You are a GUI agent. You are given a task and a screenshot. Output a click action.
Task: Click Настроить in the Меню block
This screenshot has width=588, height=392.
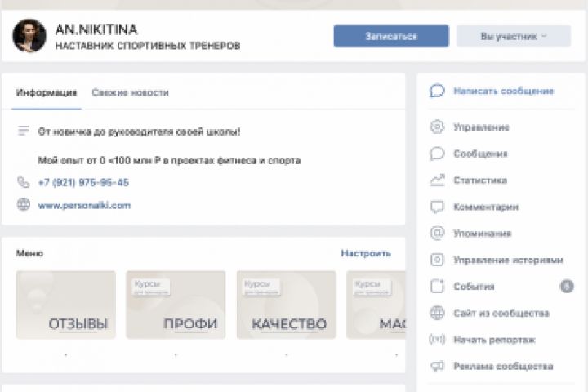366,253
